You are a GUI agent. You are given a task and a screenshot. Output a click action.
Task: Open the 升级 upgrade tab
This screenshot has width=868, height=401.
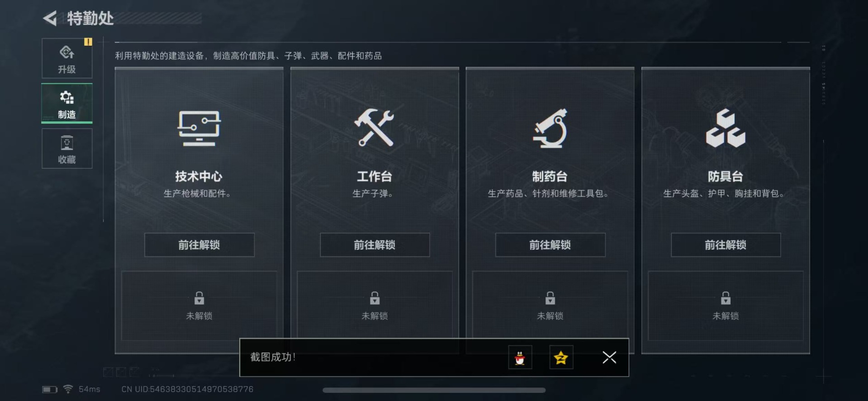point(67,58)
